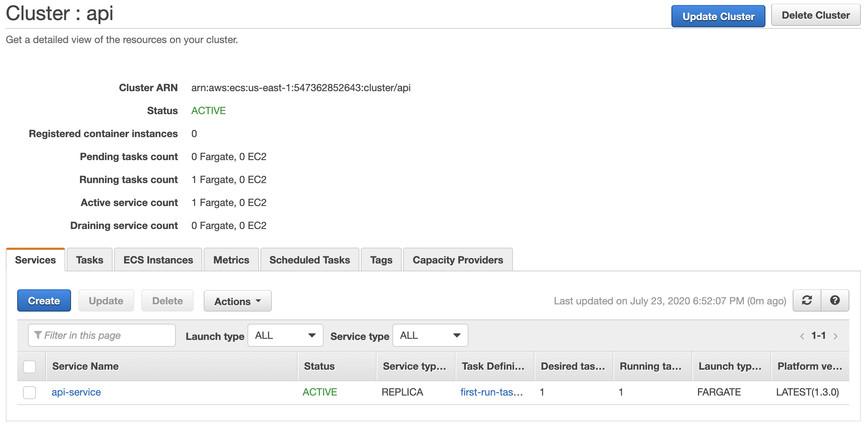The image size is (868, 430).
Task: Sort by Service Name column header
Action: coord(85,366)
